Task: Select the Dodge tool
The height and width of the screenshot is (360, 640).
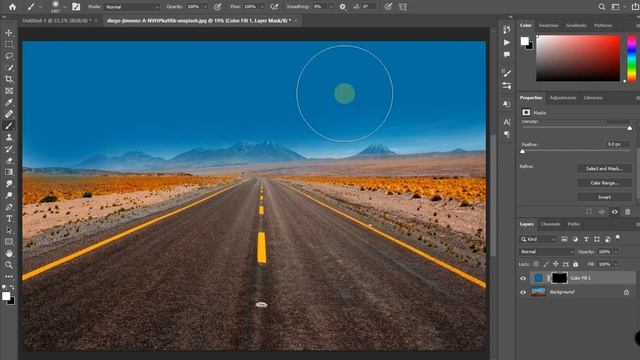Action: [x=9, y=196]
